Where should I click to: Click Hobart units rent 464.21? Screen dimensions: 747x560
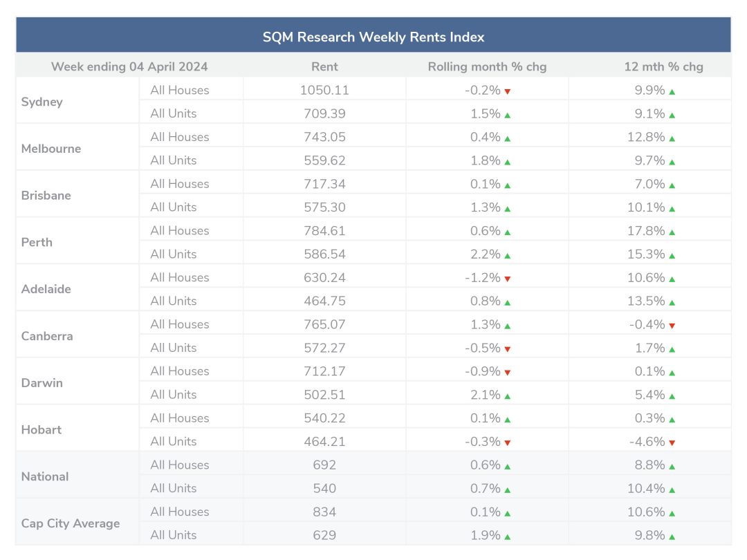tap(324, 441)
